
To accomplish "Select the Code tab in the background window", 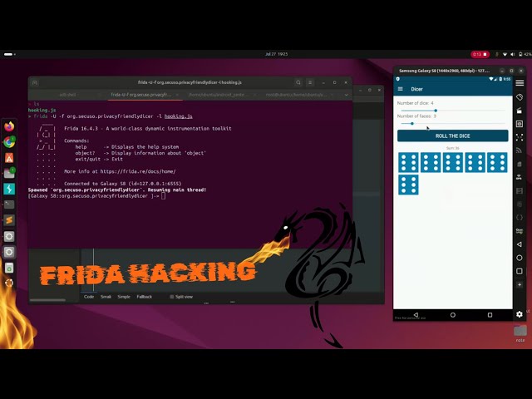I will tap(89, 297).
